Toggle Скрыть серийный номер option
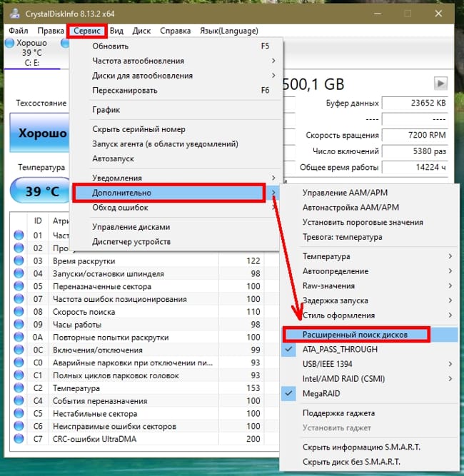Screen dimensions: 464x476 176,129
